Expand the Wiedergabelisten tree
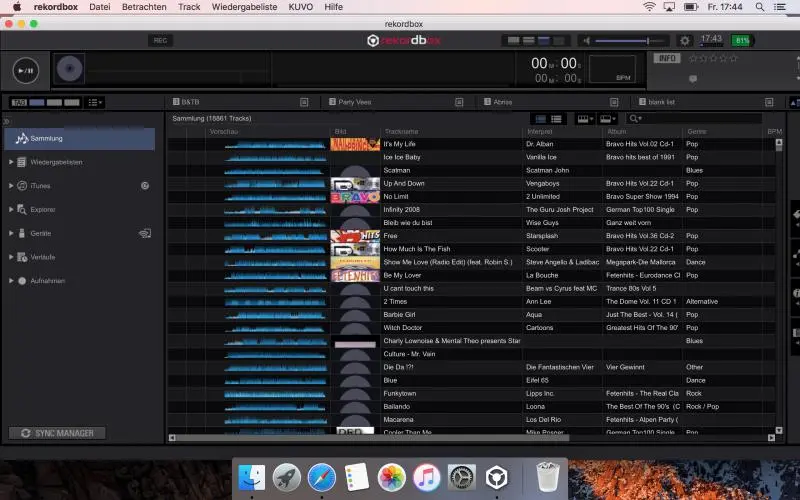 coord(11,162)
